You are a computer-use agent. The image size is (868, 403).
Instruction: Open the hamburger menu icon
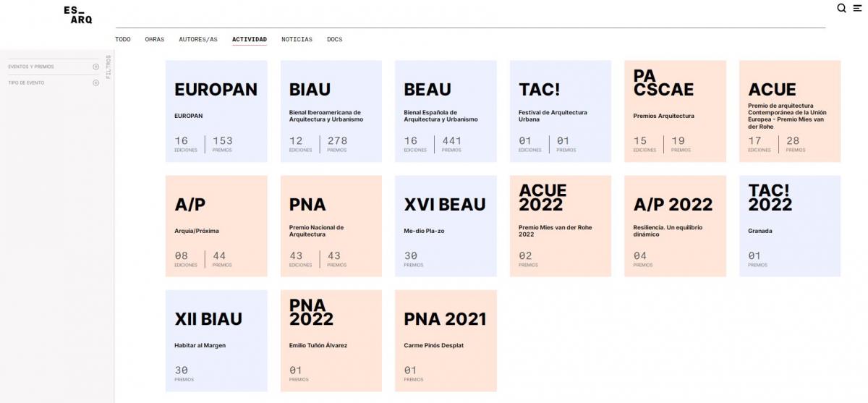pos(857,8)
